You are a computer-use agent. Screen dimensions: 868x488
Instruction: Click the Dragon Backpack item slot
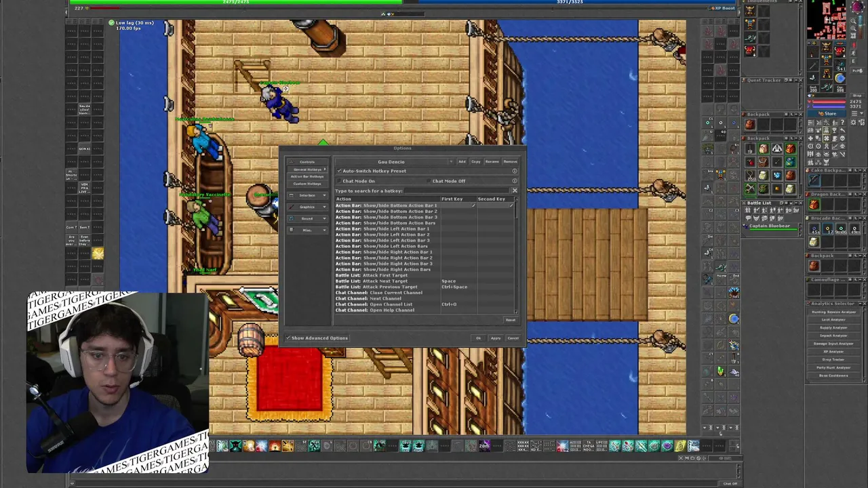[814, 205]
